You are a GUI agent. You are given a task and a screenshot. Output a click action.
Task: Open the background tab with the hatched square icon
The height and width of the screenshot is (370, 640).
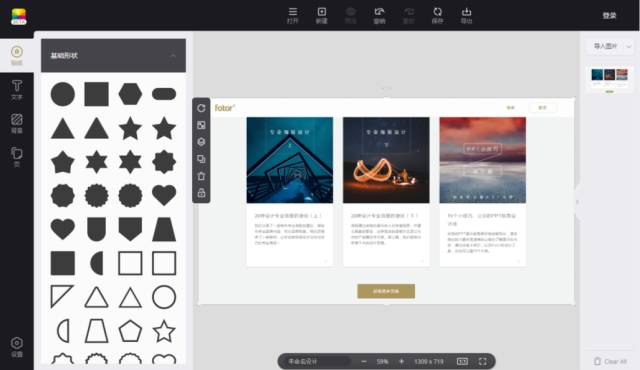(17, 124)
